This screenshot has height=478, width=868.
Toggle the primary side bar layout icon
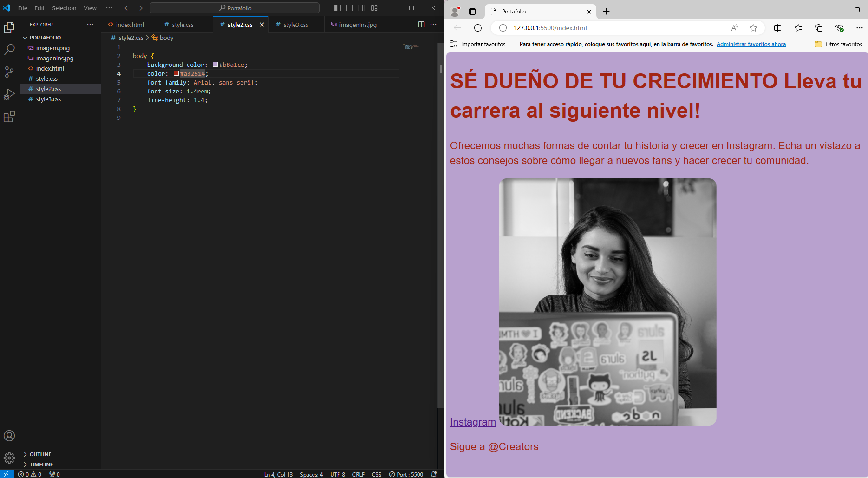click(338, 8)
